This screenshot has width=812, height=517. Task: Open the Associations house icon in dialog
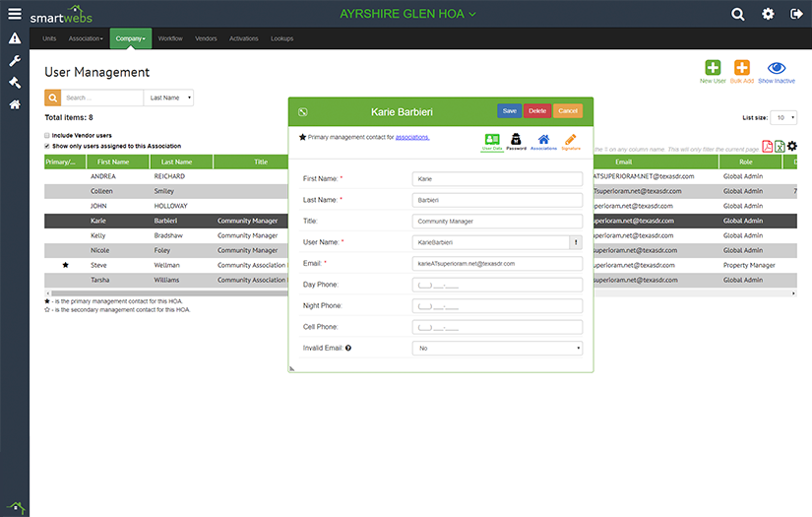pos(543,142)
